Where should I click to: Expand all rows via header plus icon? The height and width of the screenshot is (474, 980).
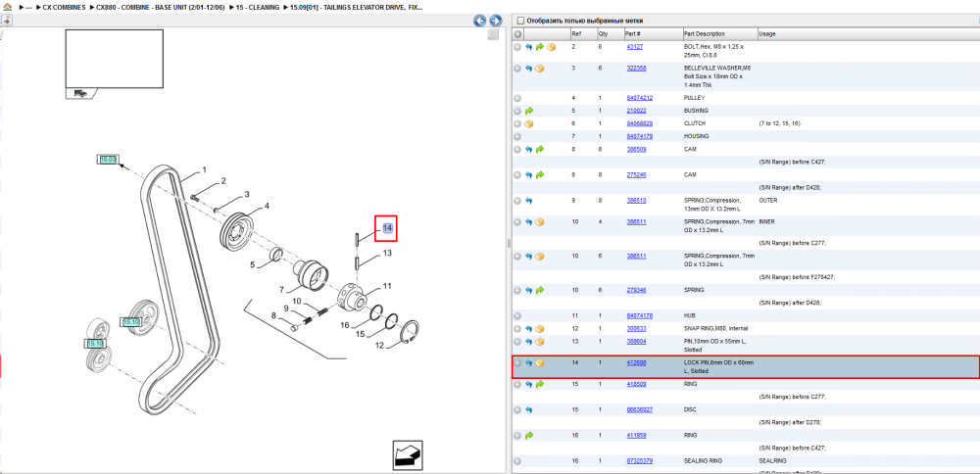[517, 33]
